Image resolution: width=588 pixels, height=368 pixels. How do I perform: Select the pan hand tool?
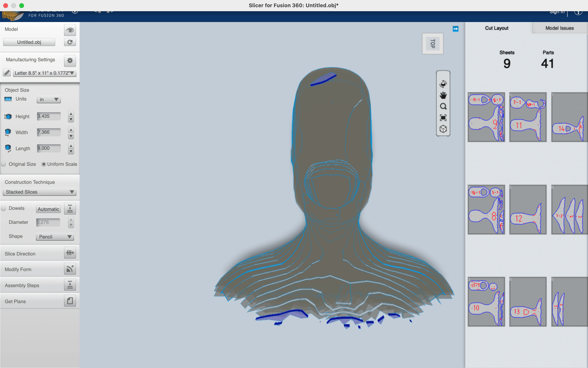tap(443, 95)
